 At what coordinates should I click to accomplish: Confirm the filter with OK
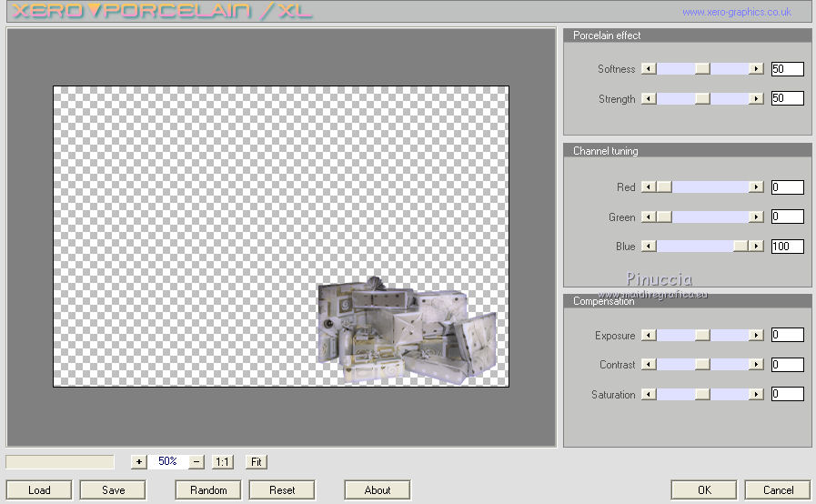(x=704, y=490)
